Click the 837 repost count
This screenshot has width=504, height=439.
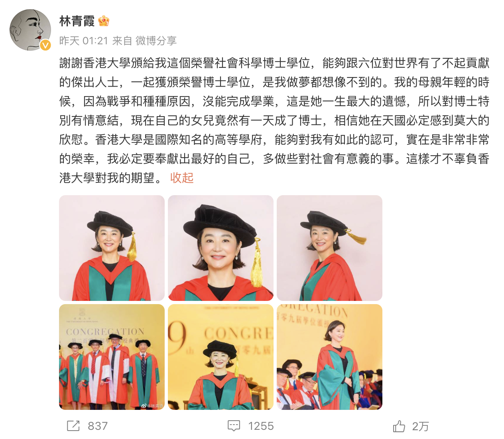click(98, 426)
